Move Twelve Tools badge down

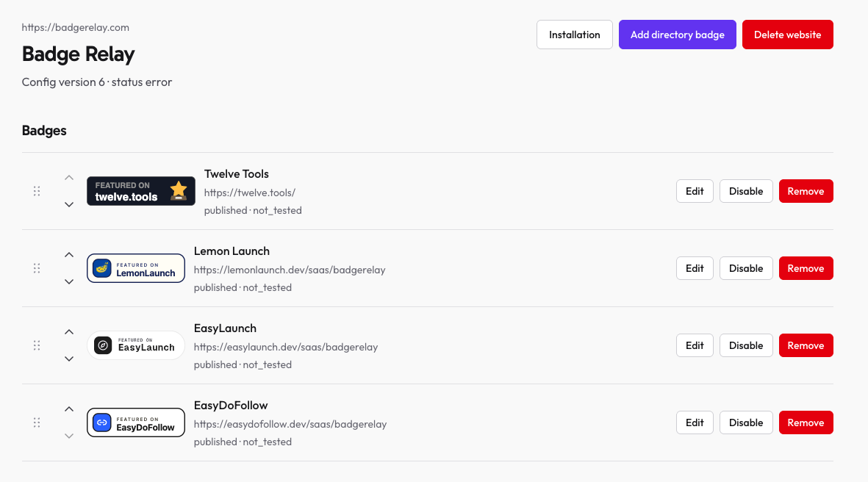[68, 204]
